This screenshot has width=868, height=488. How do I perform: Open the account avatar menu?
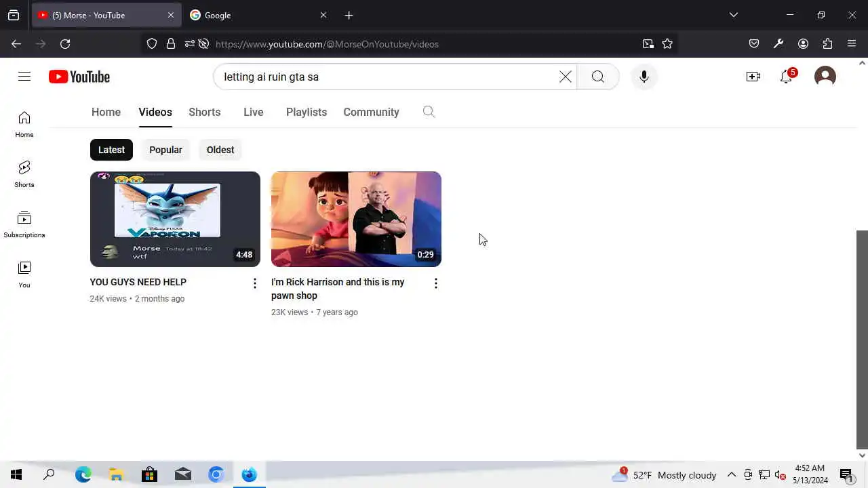point(825,77)
